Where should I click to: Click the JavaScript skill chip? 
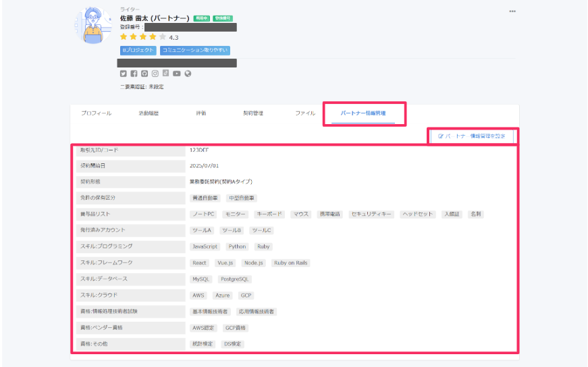(205, 247)
